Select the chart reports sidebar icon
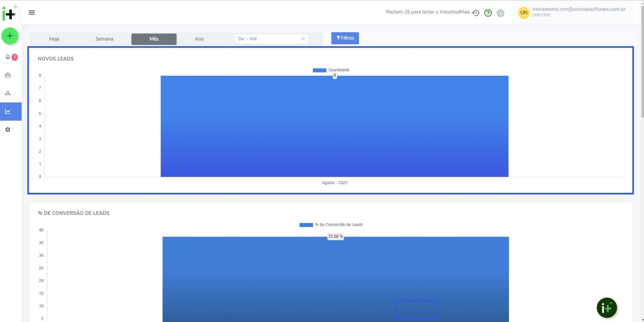 (8, 111)
